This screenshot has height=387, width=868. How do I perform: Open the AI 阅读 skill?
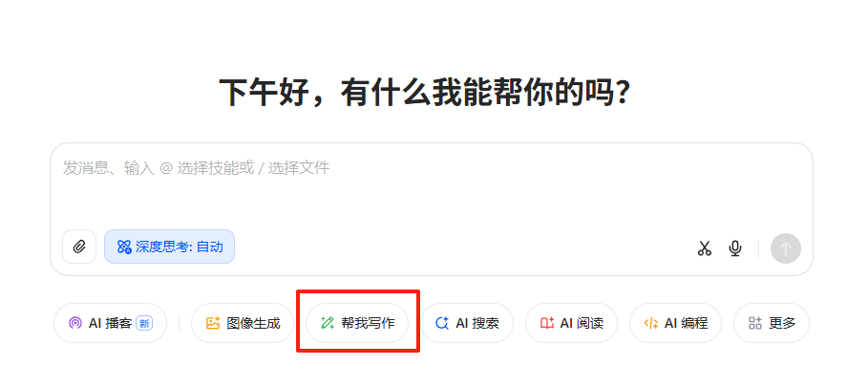tap(571, 323)
